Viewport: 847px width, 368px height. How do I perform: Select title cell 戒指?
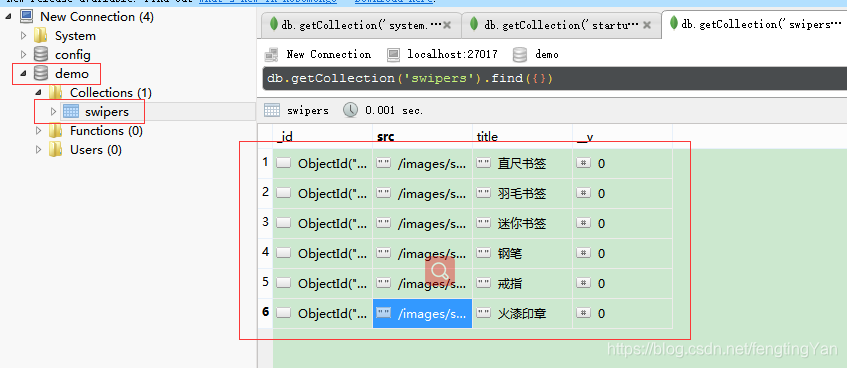click(x=522, y=284)
